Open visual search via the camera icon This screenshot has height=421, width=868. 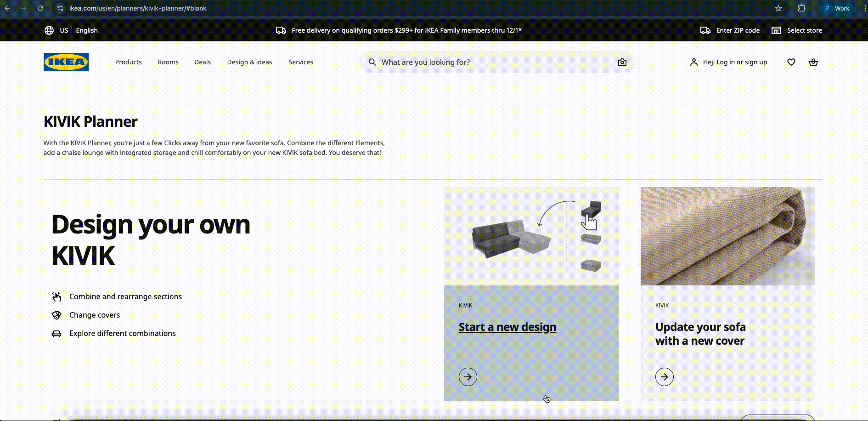click(622, 62)
